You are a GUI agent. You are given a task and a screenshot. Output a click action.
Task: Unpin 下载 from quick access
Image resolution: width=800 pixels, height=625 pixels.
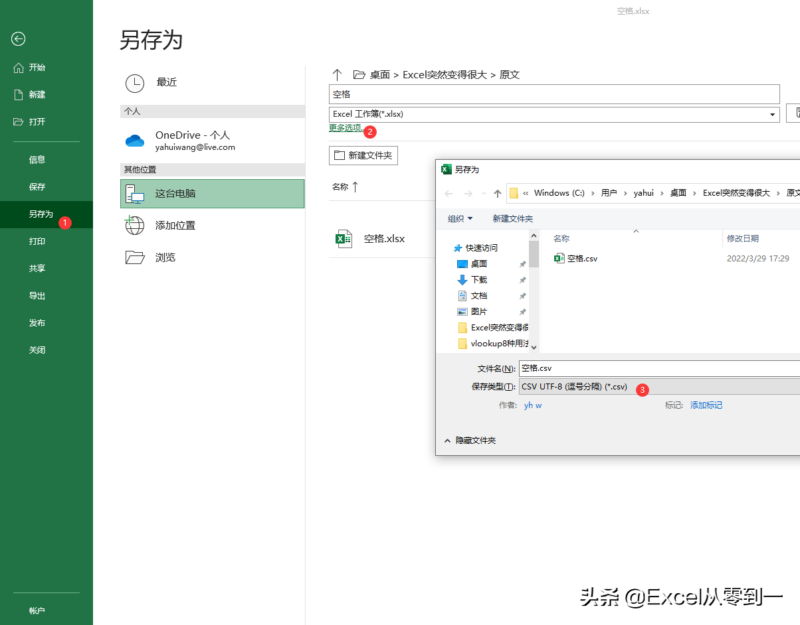coord(522,279)
